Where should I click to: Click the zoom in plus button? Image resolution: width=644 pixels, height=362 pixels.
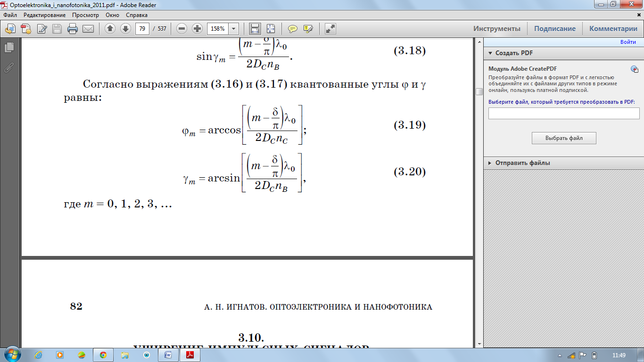[197, 29]
